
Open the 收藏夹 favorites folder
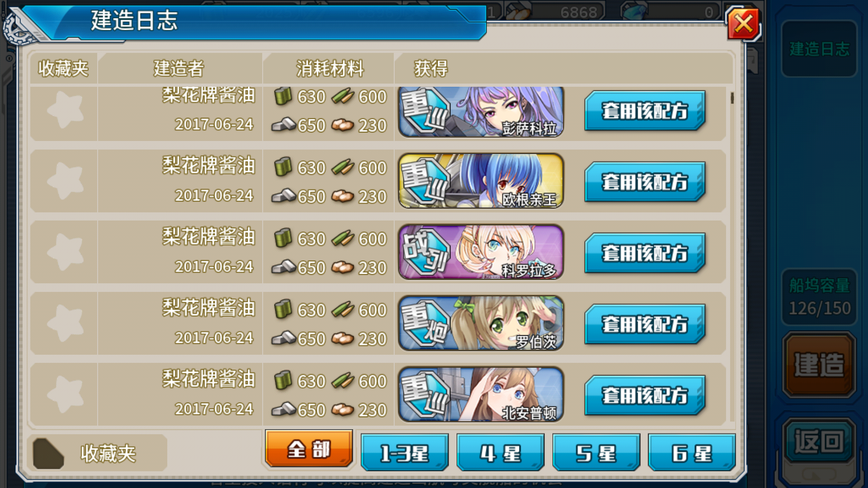pyautogui.click(x=97, y=453)
